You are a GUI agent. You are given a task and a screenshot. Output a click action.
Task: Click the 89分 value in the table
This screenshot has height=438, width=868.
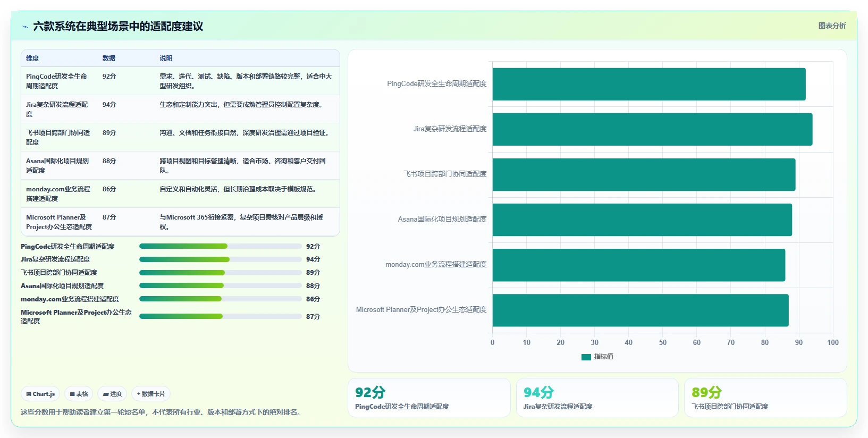[109, 133]
